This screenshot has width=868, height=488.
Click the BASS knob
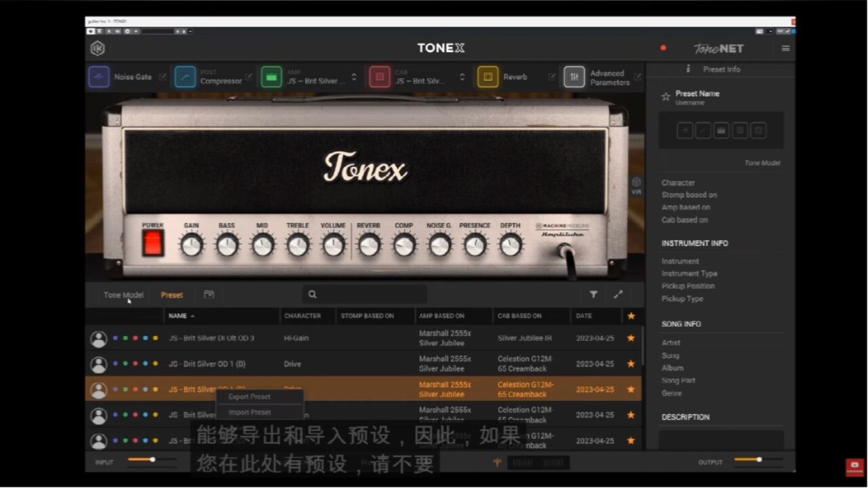tap(227, 244)
